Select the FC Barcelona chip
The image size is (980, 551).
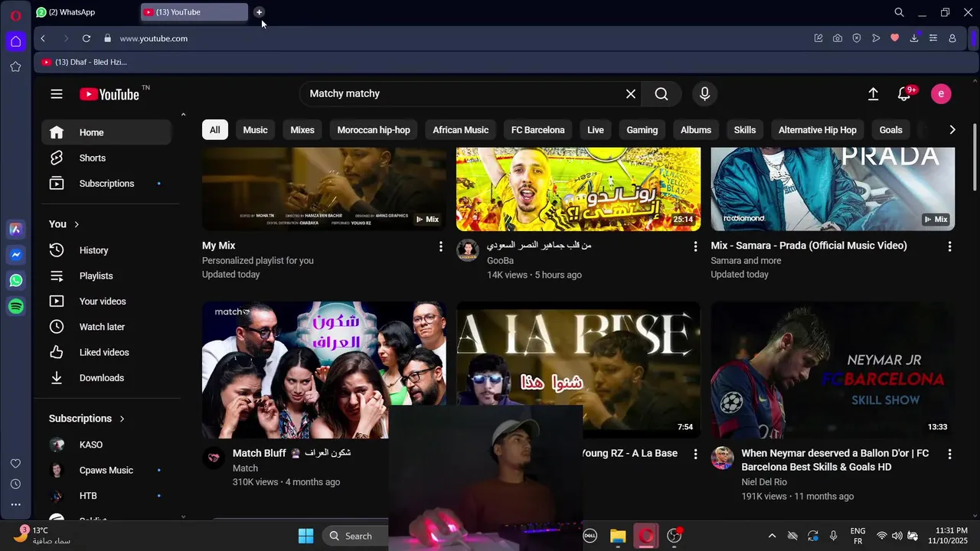click(538, 130)
